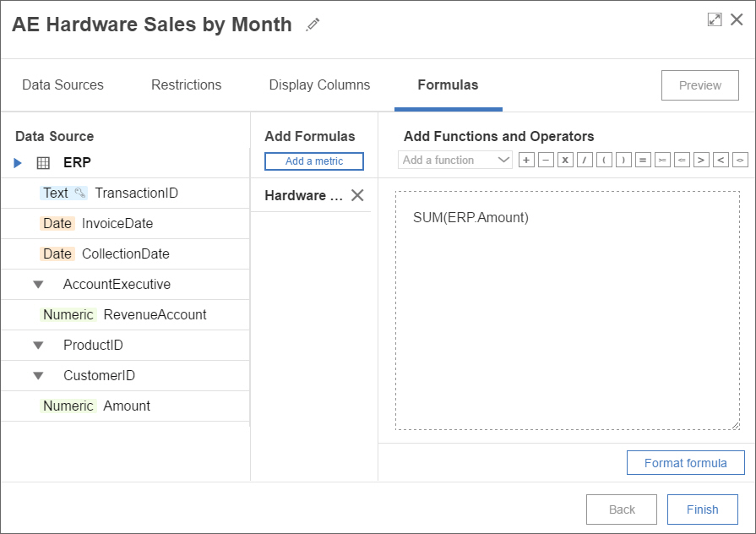Insert the not-equal operator

pos(740,160)
